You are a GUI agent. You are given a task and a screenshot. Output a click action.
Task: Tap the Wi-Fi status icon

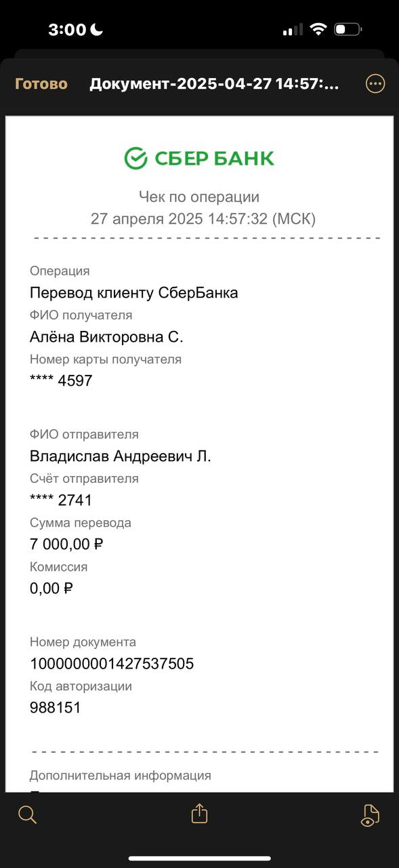pyautogui.click(x=318, y=29)
